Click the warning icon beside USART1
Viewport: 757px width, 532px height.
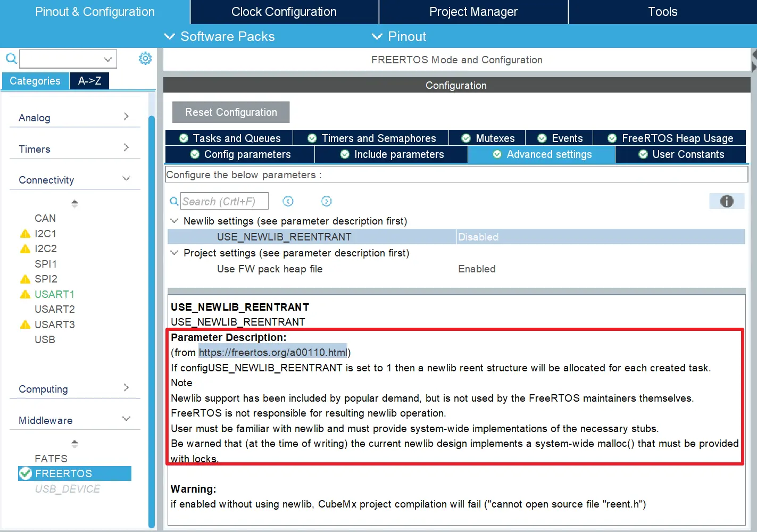[x=25, y=294]
